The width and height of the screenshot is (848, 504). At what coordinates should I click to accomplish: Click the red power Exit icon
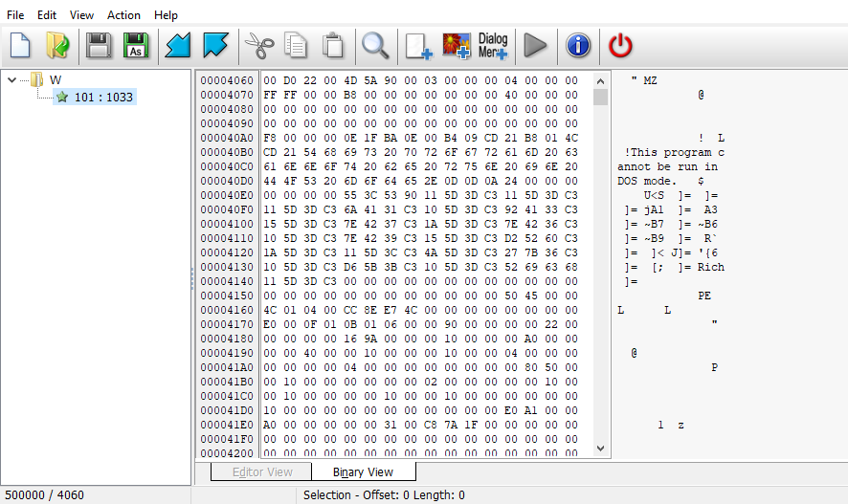(x=620, y=45)
